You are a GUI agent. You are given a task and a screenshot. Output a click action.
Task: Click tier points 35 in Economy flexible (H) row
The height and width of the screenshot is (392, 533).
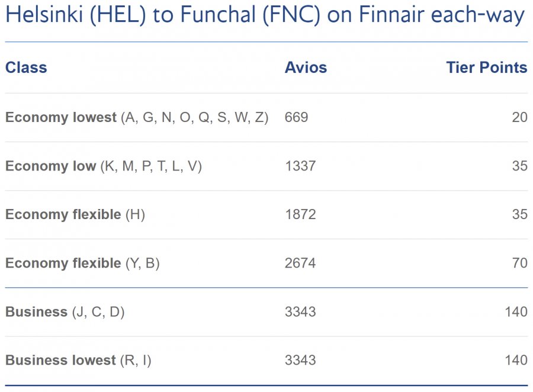pos(519,214)
